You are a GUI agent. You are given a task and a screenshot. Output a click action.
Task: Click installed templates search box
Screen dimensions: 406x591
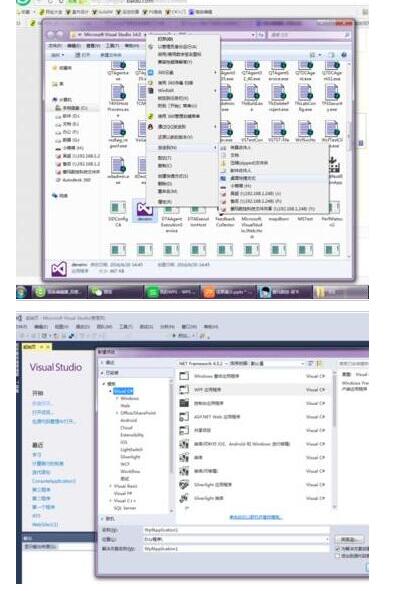click(352, 363)
